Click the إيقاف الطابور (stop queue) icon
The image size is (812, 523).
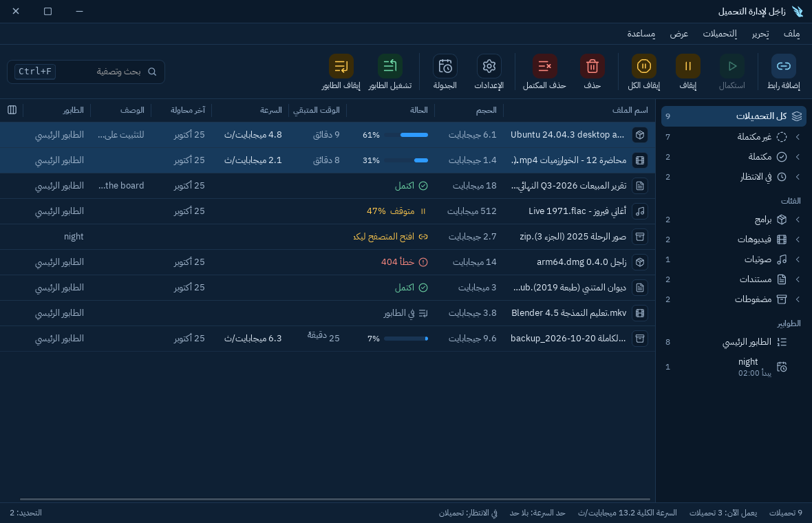(341, 66)
